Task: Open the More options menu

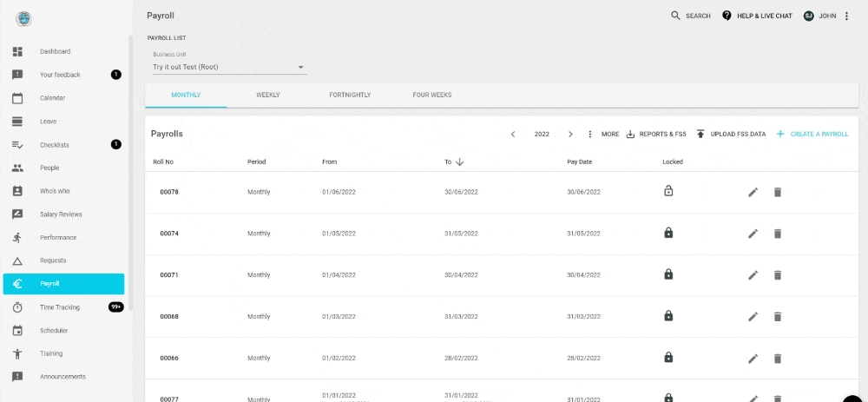Action: pyautogui.click(x=603, y=134)
